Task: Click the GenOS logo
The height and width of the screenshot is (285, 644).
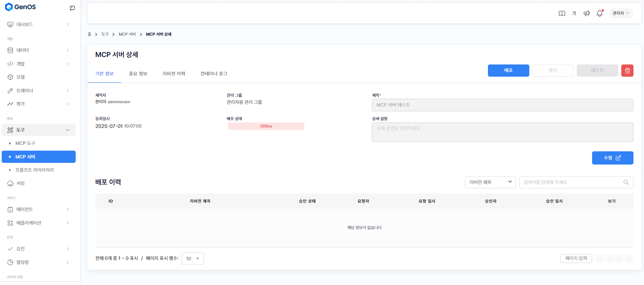Action: tap(20, 7)
